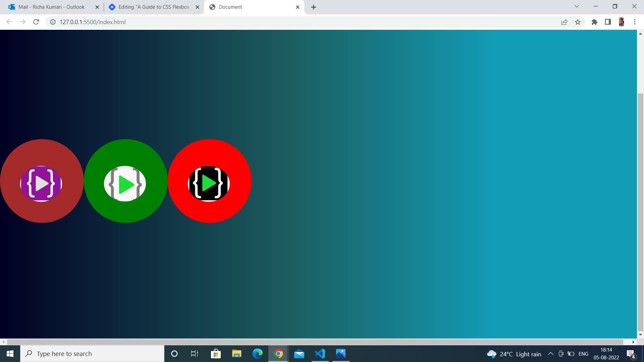Open the Mail app from taskbar
The image size is (644, 362).
pos(299,354)
